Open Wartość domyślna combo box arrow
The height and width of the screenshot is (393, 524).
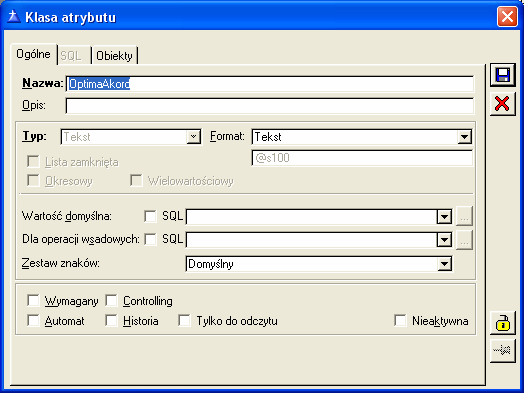pos(444,217)
